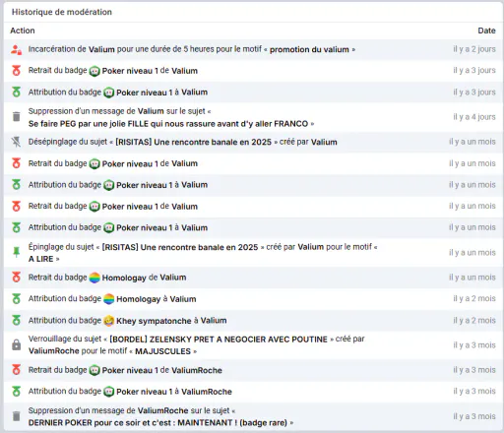Click laughing emoji badge of Khey sympatonche
Screen dimensions: 504x433
tap(109, 321)
